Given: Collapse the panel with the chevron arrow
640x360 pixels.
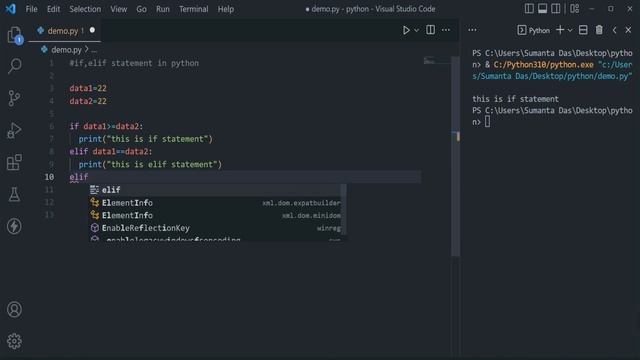Looking at the screenshot, I should click(614, 30).
